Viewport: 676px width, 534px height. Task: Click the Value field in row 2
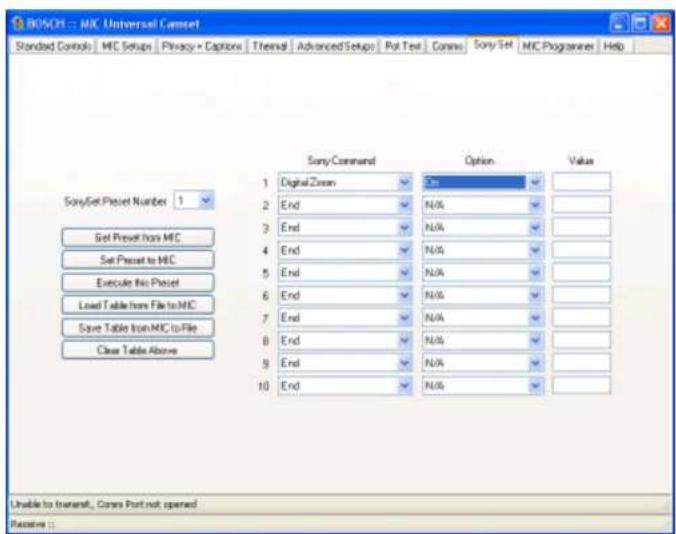pos(582,205)
